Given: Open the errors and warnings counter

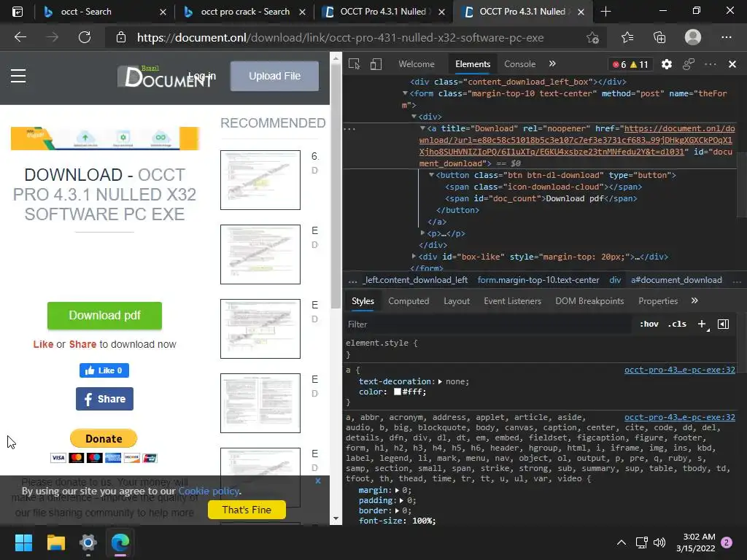Looking at the screenshot, I should coord(631,64).
